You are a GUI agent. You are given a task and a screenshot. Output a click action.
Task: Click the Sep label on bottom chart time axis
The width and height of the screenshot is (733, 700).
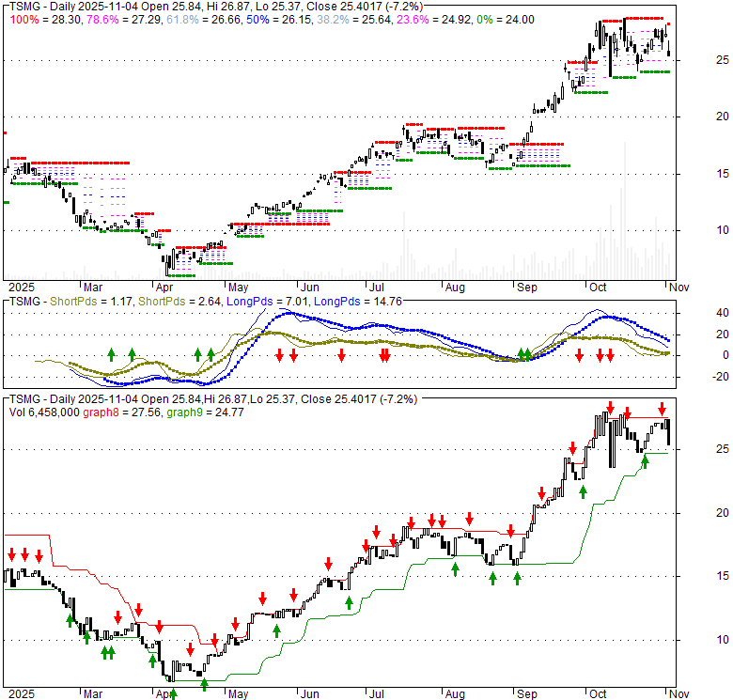(x=527, y=694)
